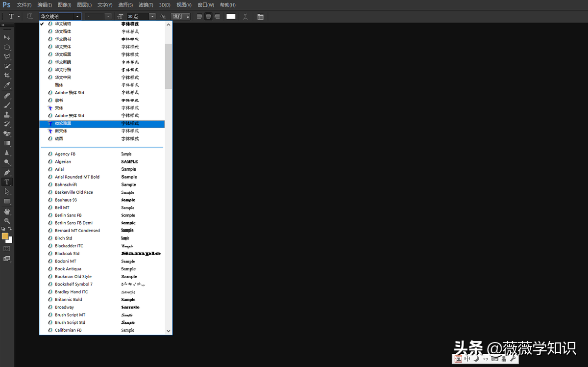Center align the text
Viewport: 588px width, 367px height.
tap(208, 16)
